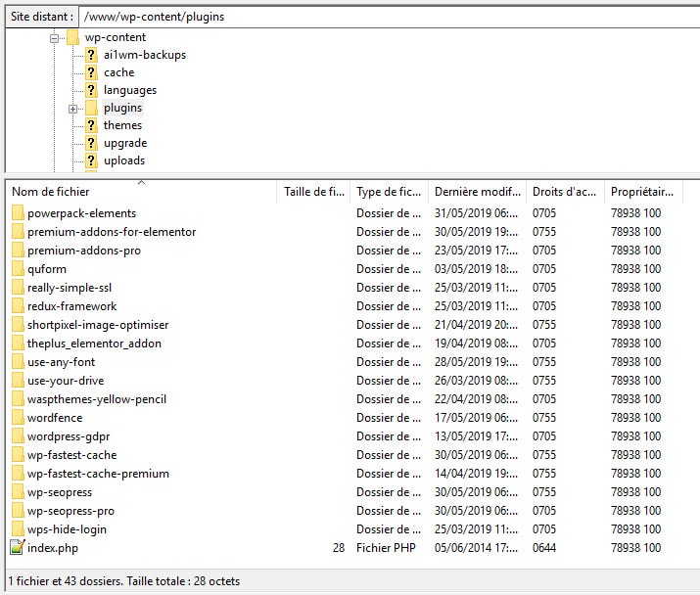Image resolution: width=700 pixels, height=595 pixels.
Task: Sort by Type de fichier column
Action: click(x=390, y=192)
